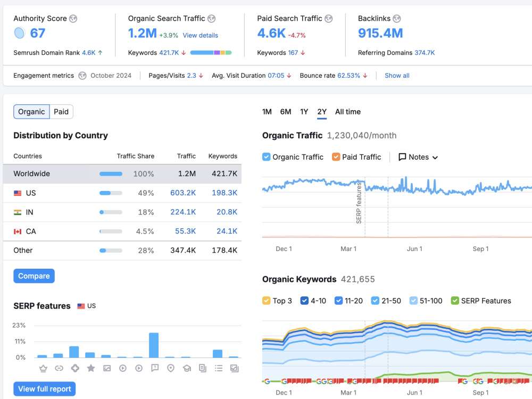
Task: Uncheck the Paid Traffic checkbox
Action: tap(336, 157)
